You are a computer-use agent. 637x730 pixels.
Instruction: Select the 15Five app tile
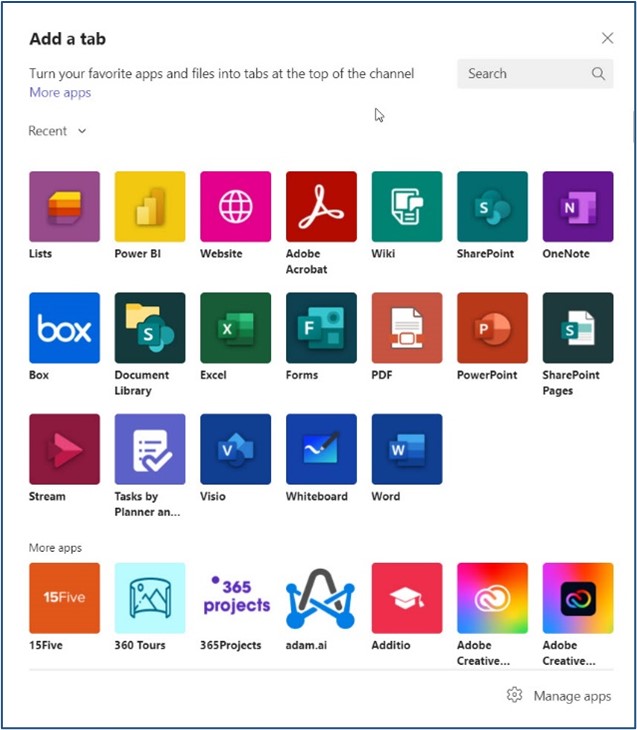(x=64, y=598)
